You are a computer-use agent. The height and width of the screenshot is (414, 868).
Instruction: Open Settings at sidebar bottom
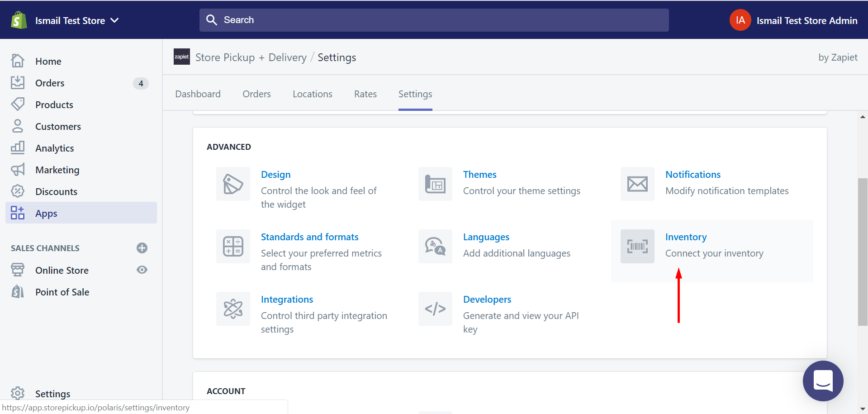coord(52,394)
